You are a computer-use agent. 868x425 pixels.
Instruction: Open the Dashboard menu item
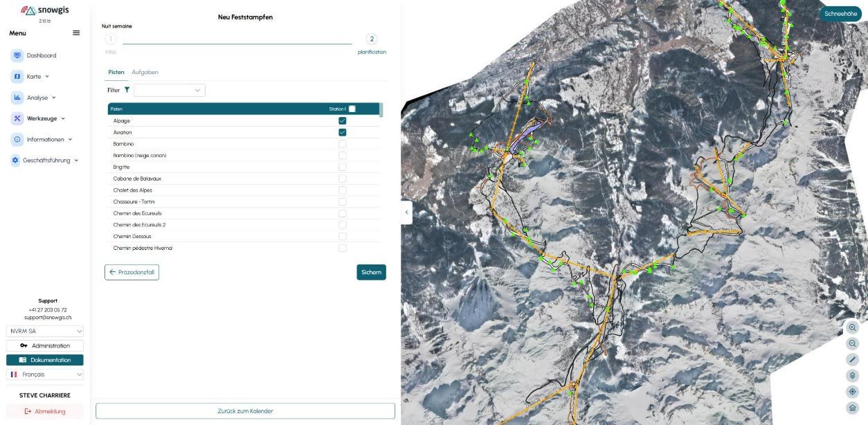(x=42, y=55)
